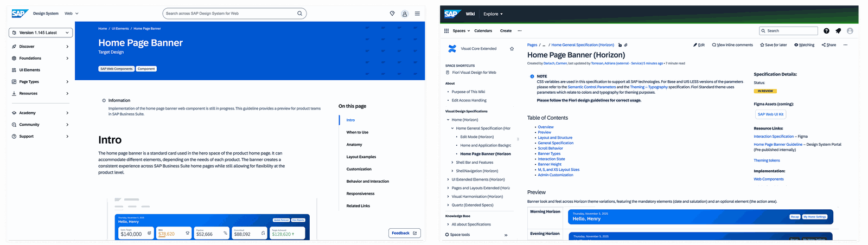Click the Support question mark icon in sidebar
868x245 pixels.
coord(14,137)
